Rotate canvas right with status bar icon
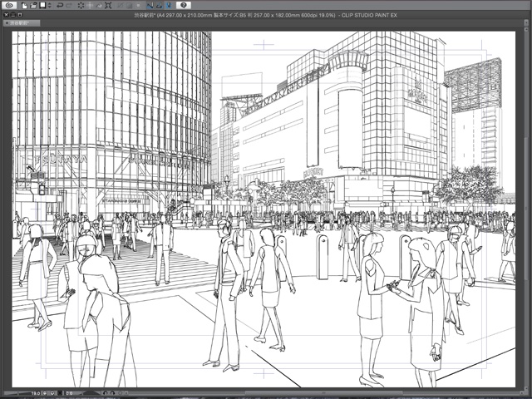The image size is (532, 399). click(x=112, y=393)
